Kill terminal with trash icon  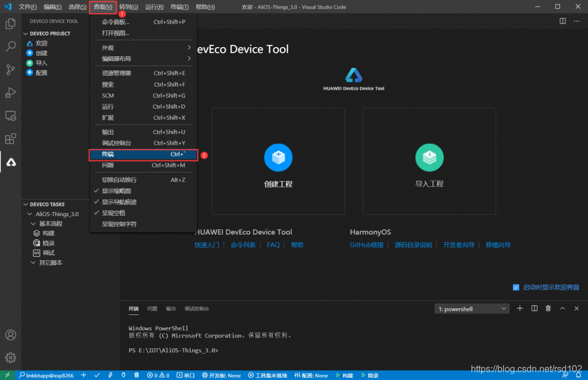click(548, 308)
